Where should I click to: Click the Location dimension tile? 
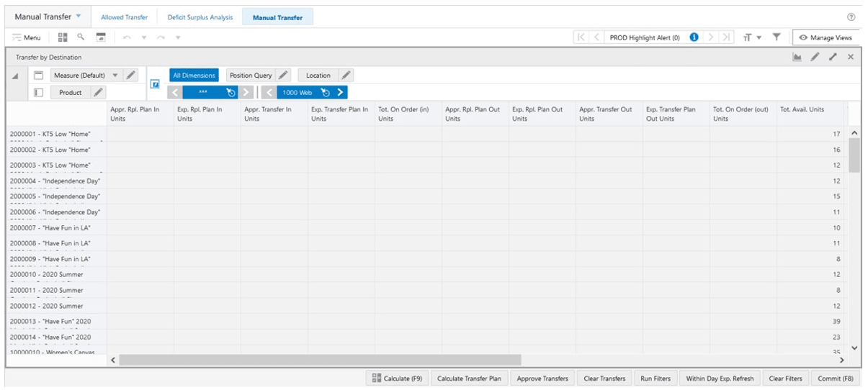point(318,75)
